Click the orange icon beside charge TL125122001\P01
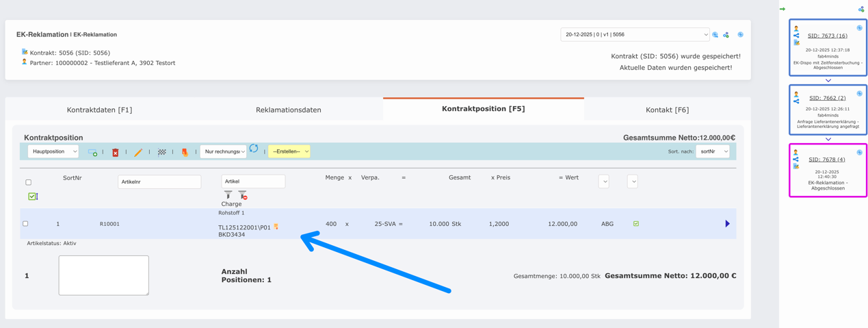 coord(276,227)
